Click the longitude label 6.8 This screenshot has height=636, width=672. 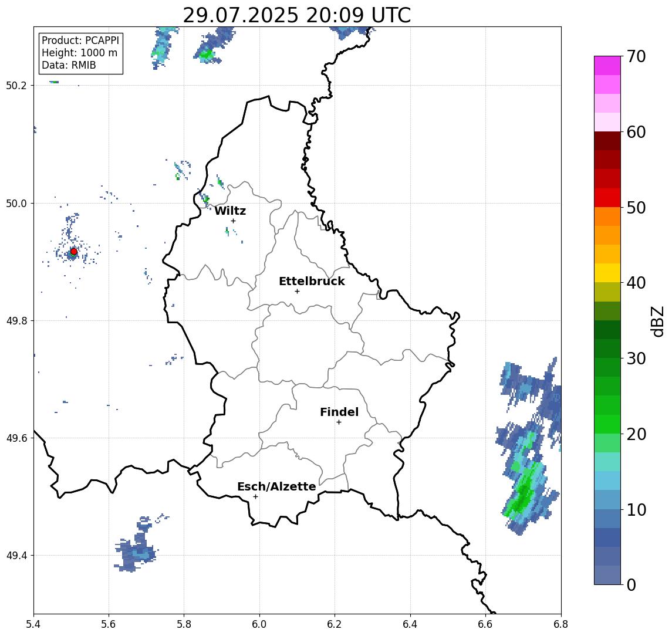(561, 624)
